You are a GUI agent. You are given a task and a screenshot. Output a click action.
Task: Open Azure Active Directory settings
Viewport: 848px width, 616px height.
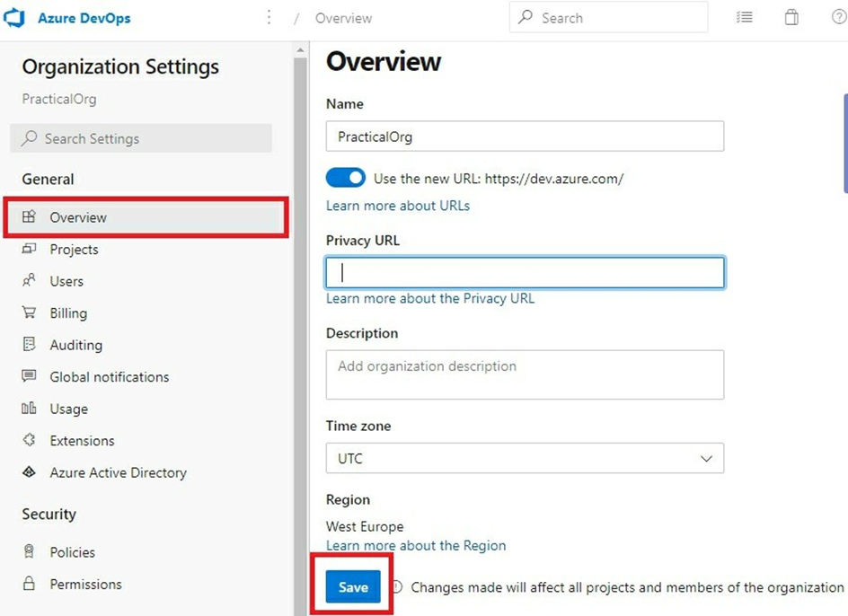(118, 472)
